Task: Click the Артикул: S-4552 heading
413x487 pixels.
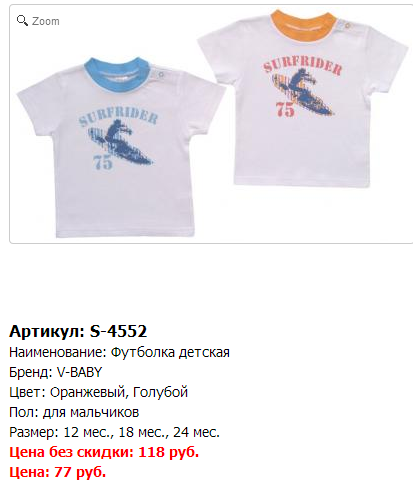Action: click(x=78, y=331)
